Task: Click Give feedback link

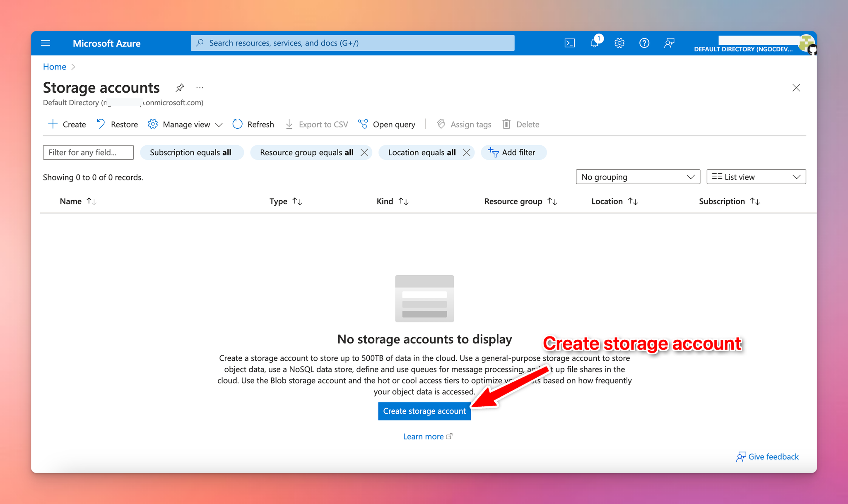Action: (767, 456)
